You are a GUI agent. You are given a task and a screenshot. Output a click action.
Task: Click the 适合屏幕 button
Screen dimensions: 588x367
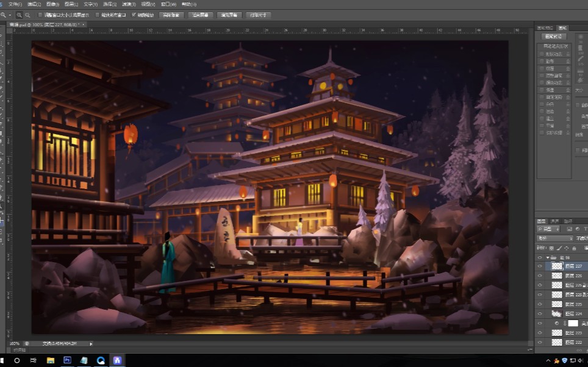coord(201,15)
